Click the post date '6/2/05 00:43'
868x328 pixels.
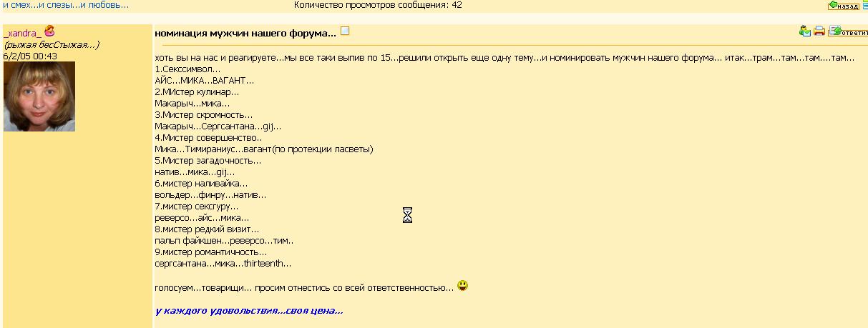click(30, 56)
